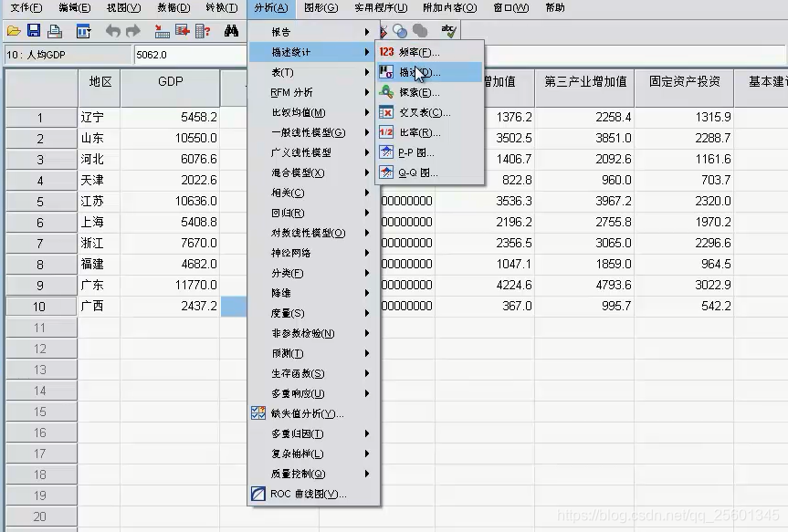The height and width of the screenshot is (532, 788).
Task: Choose the P-P 图 plot submenu item
Action: pyautogui.click(x=430, y=152)
